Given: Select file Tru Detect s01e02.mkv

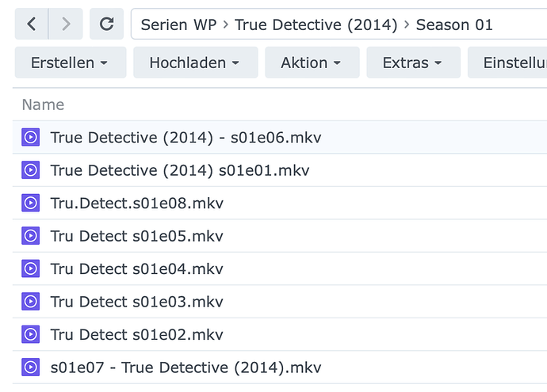Looking at the screenshot, I should [x=136, y=334].
